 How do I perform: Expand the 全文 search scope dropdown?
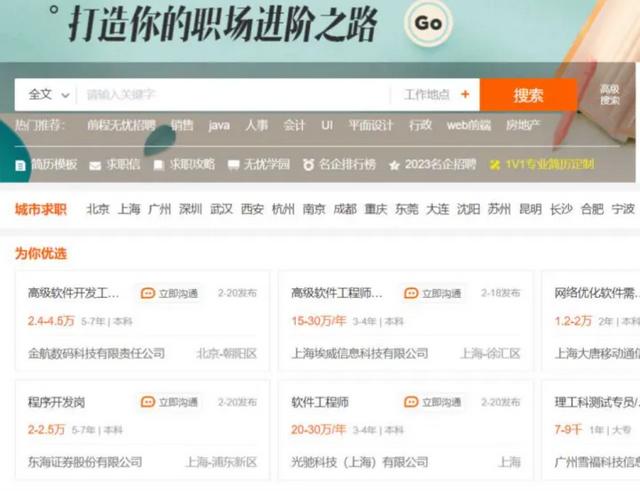[49, 95]
